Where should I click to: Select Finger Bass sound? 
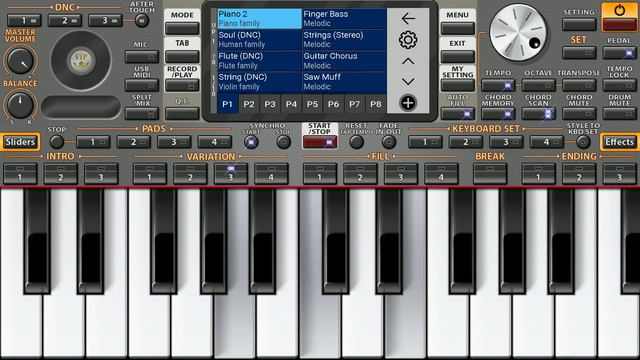344,19
